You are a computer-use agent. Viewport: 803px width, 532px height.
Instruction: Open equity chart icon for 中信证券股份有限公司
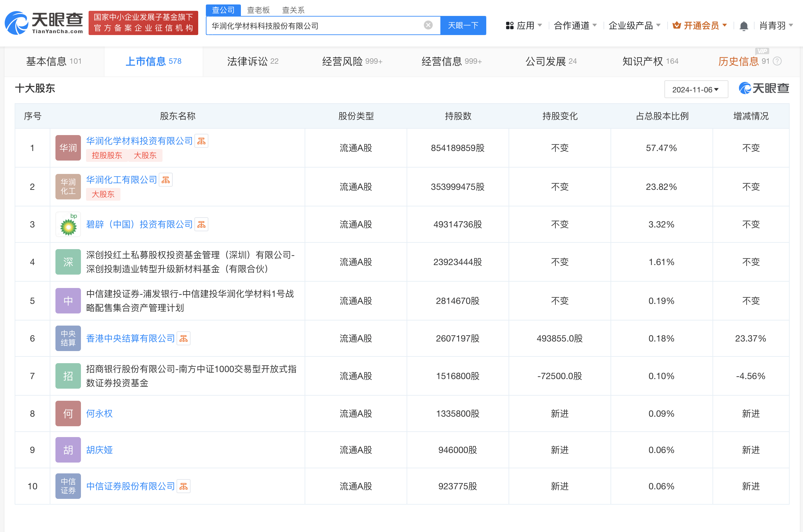click(184, 486)
